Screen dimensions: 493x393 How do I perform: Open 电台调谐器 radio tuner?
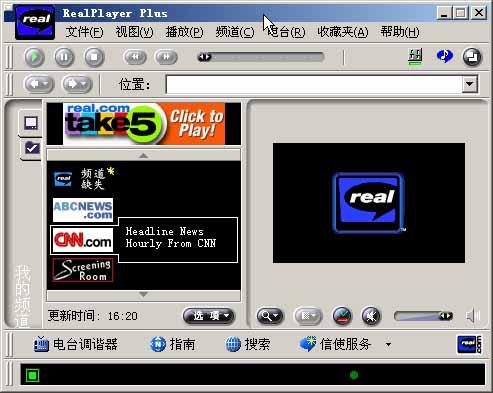76,344
